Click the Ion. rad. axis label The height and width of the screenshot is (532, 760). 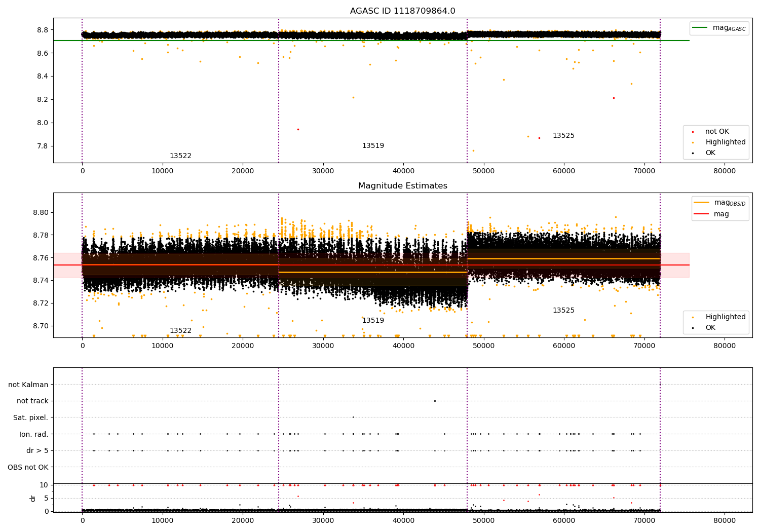pyautogui.click(x=34, y=434)
